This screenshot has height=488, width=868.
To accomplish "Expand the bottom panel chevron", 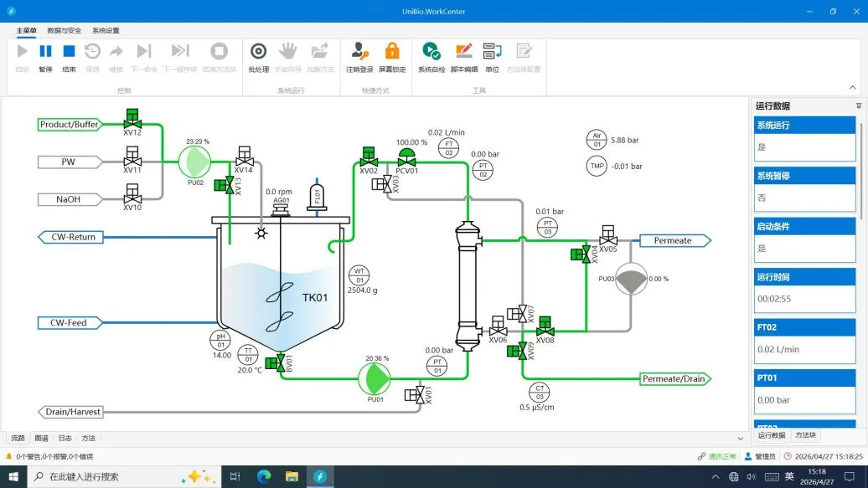I will [741, 439].
